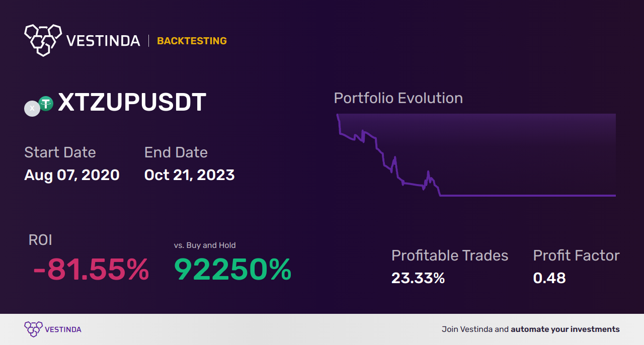Click the End Date label
644x345 pixels.
click(x=176, y=152)
